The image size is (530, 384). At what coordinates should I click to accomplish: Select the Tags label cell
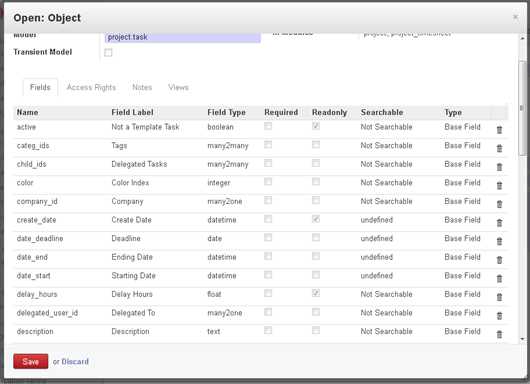pyautogui.click(x=119, y=146)
